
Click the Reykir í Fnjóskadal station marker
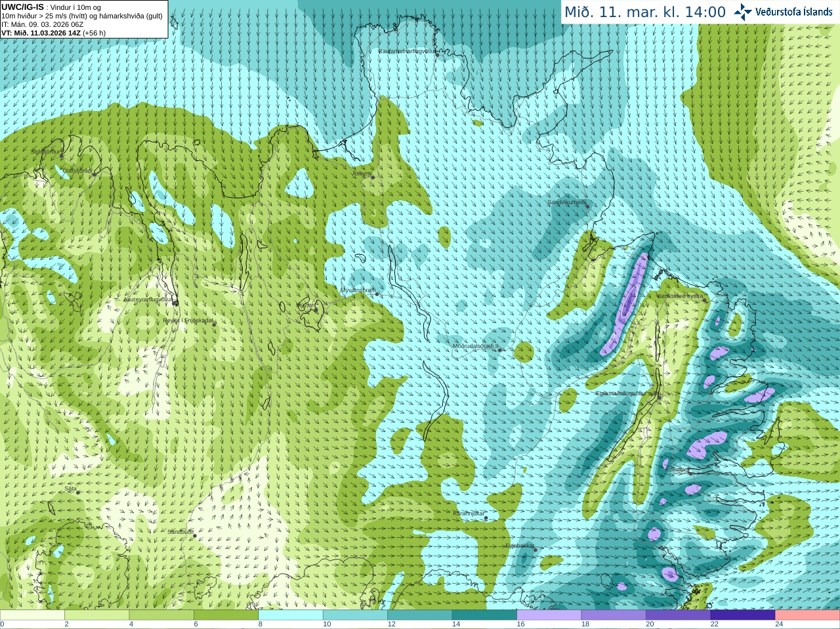click(x=214, y=324)
